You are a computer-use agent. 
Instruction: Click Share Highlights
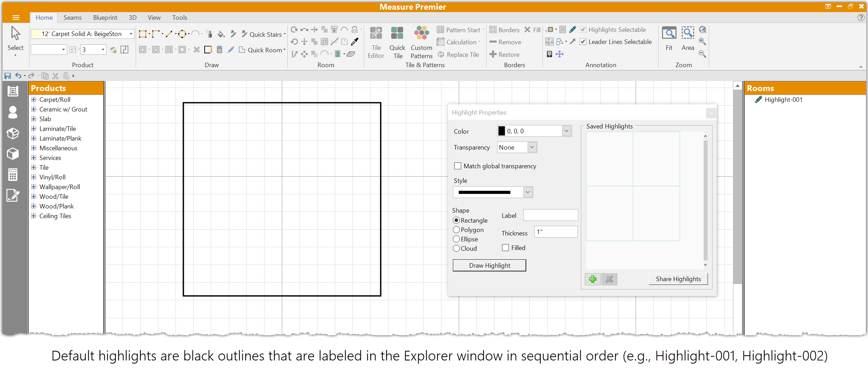[x=678, y=279]
